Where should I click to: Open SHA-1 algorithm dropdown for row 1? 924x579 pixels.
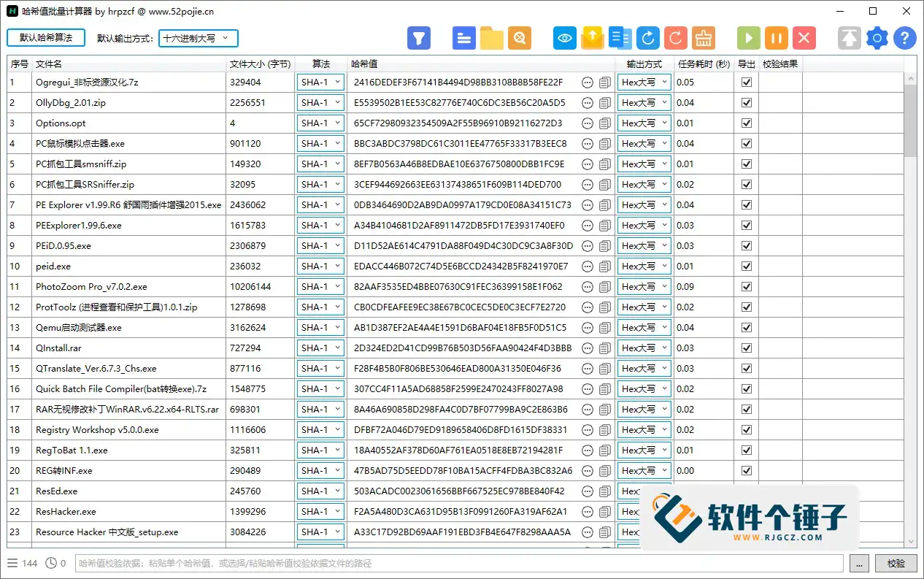pyautogui.click(x=320, y=83)
